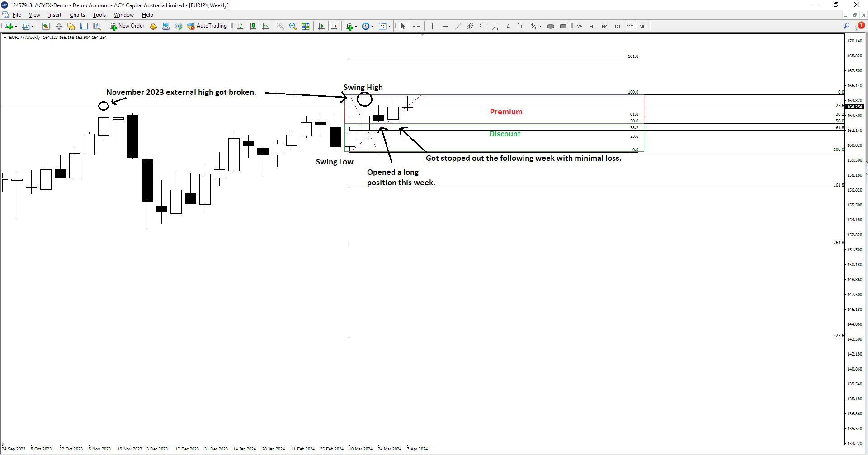Toggle the chart Auto Scroll option

pos(321,26)
